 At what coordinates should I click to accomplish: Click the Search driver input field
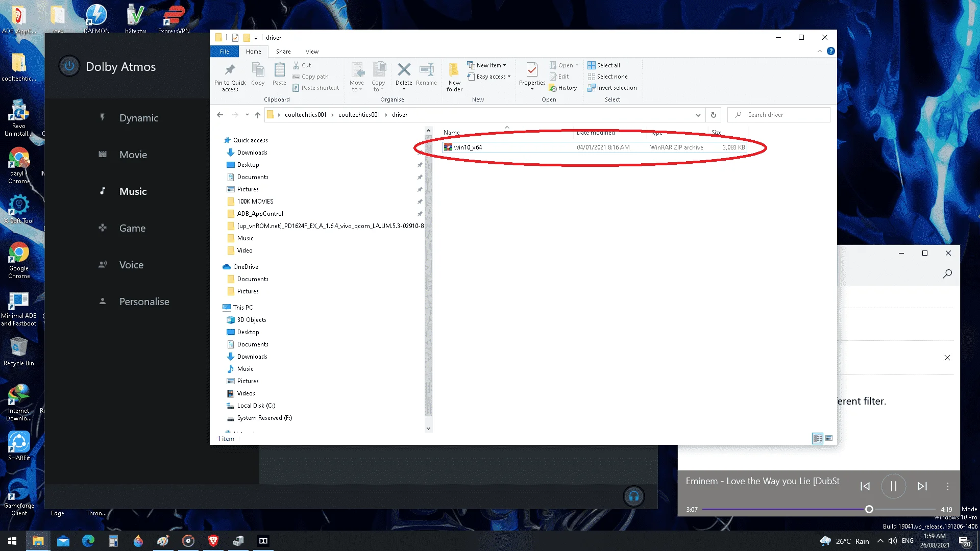(x=779, y=115)
